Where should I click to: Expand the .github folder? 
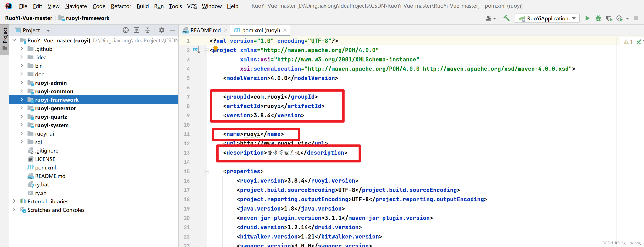pos(22,49)
